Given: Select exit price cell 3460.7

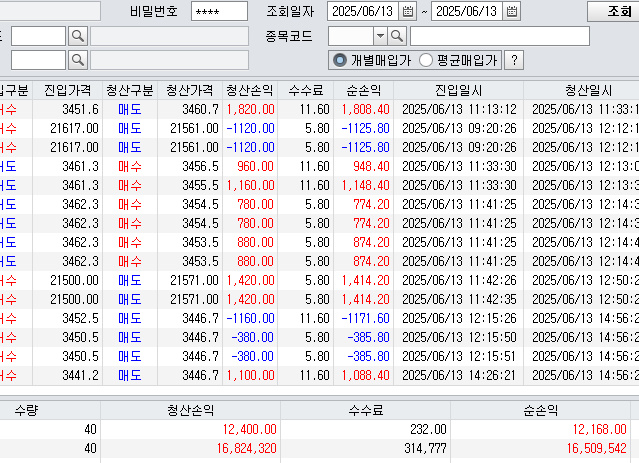Looking at the screenshot, I should coord(189,109).
